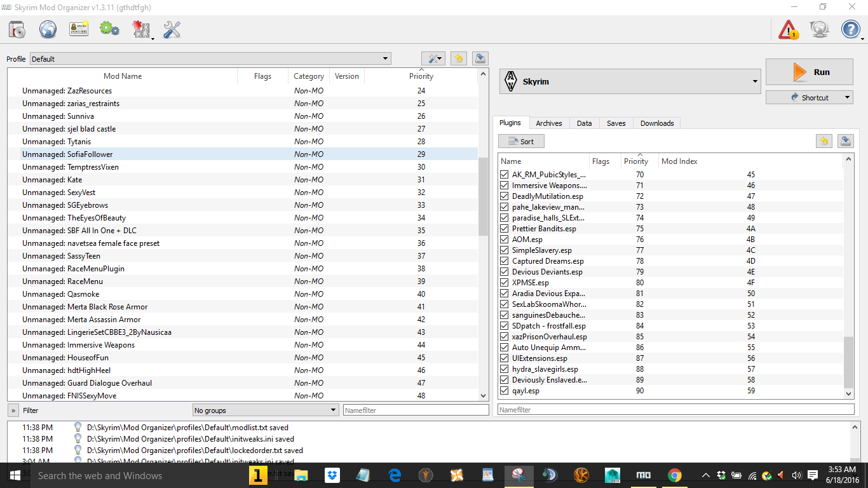Image resolution: width=868 pixels, height=488 pixels.
Task: Focus the plugin list Namefilter field
Action: pyautogui.click(x=676, y=410)
